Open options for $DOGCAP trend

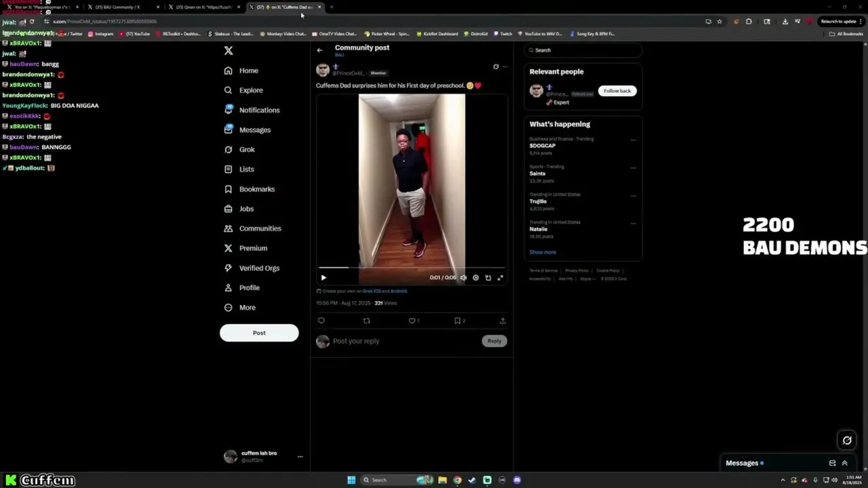633,140
